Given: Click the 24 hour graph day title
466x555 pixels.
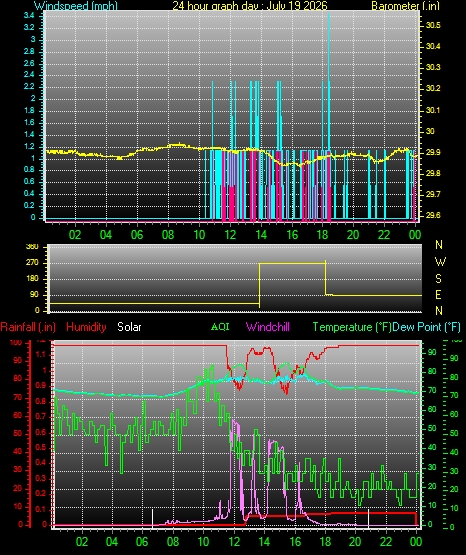Looking at the screenshot, I should click(x=250, y=6).
